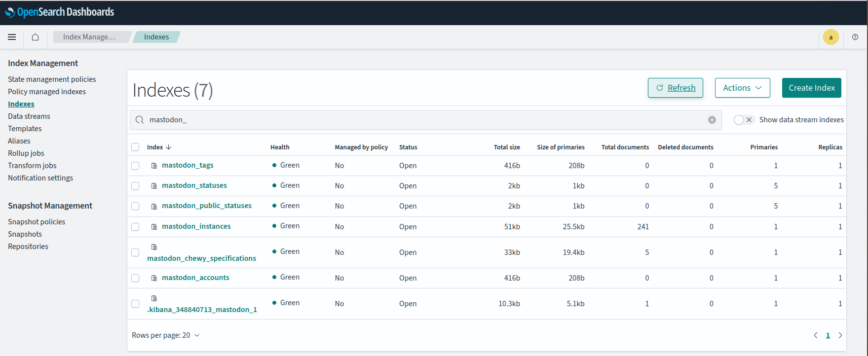This screenshot has height=356, width=868.
Task: Click the search magnifier icon
Action: point(140,120)
